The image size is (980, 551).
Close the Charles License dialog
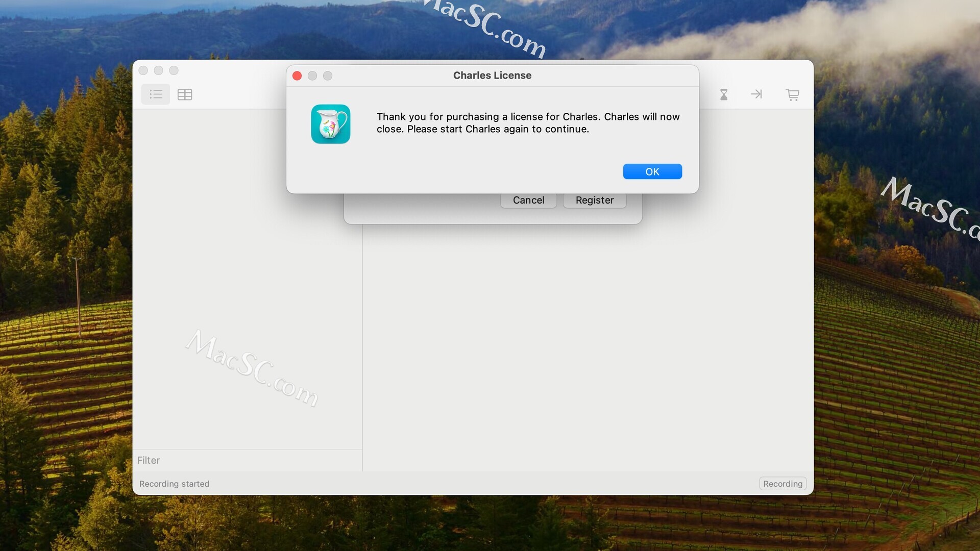coord(297,76)
